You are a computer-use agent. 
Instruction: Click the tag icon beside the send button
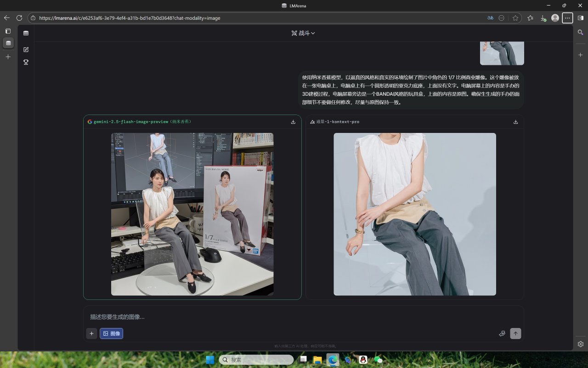pyautogui.click(x=502, y=333)
